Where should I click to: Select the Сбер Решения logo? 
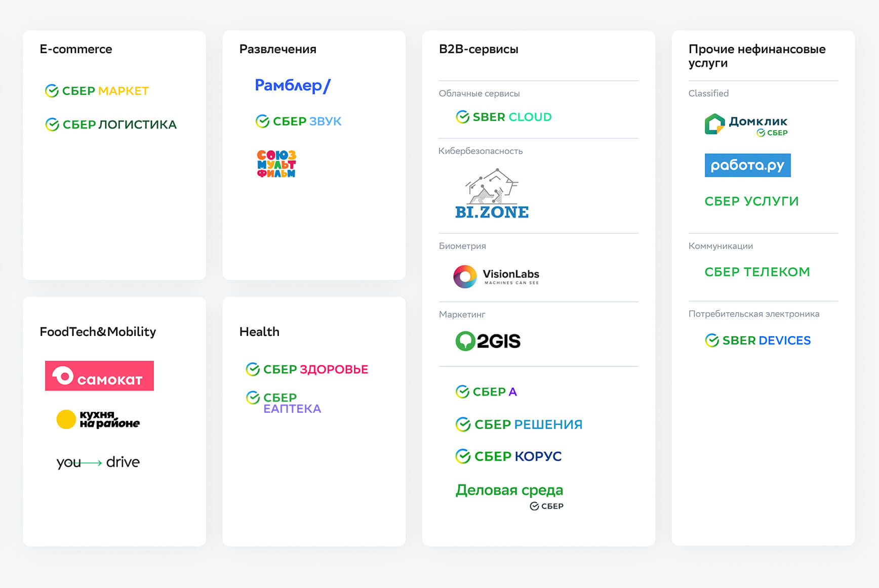(519, 425)
